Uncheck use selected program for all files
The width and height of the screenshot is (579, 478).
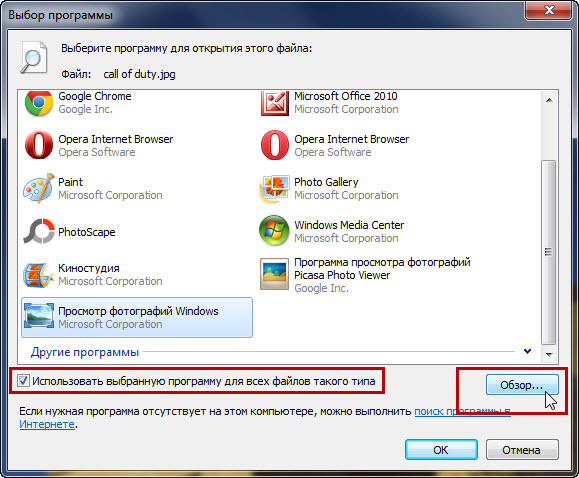click(23, 380)
